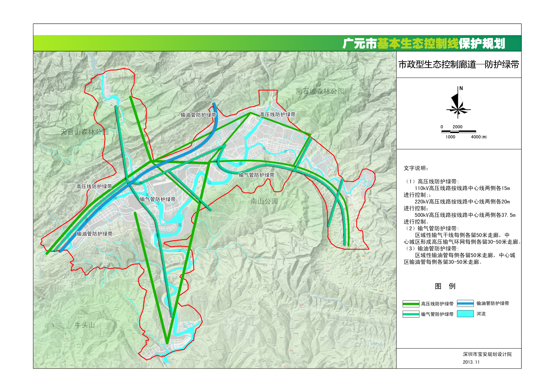Click the 2013.11 date text
This screenshot has width=555, height=392.
pos(471,362)
